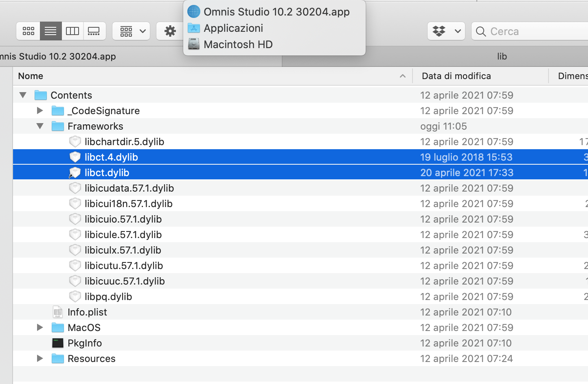Click the libicutu.57.1.dylib file icon
Viewport: 588px width, 384px height.
pos(75,265)
